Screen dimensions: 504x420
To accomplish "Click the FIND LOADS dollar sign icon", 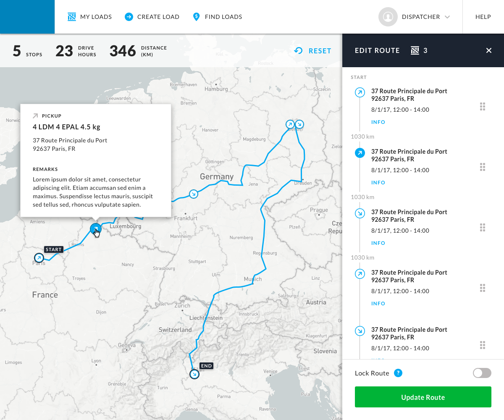I will [196, 16].
